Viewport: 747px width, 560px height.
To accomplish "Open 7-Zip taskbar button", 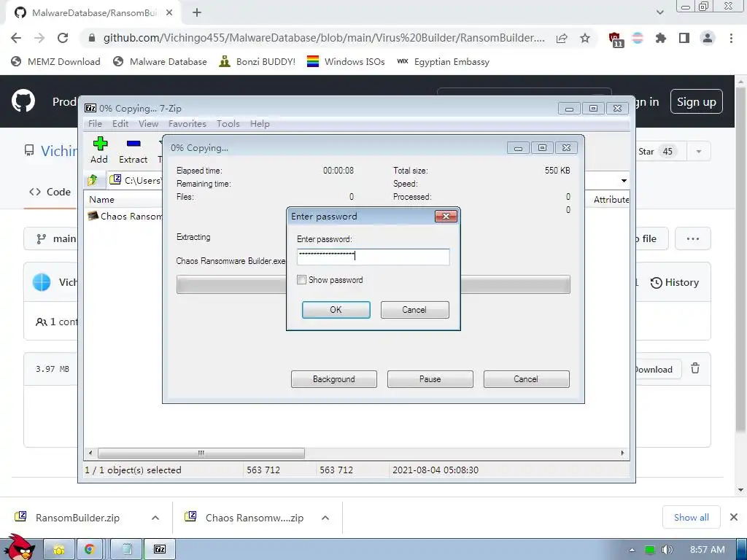I will (x=160, y=550).
